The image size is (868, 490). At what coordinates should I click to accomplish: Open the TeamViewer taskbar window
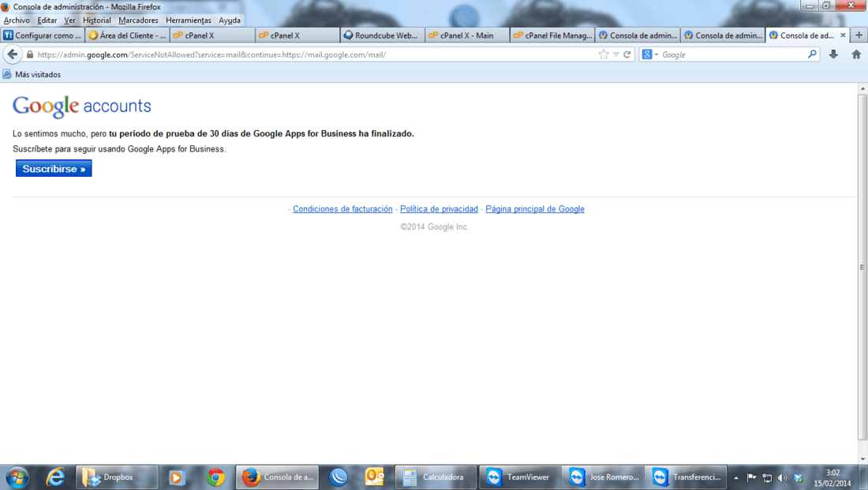[x=519, y=477]
